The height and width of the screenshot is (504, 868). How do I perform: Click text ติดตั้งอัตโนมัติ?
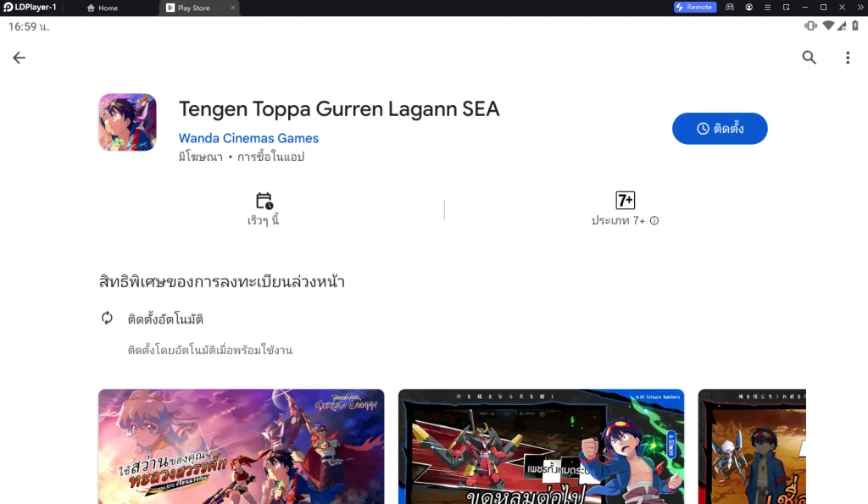[165, 319]
